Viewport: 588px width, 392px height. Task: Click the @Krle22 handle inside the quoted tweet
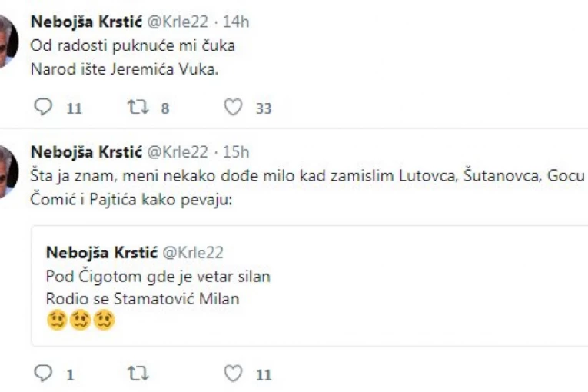pyautogui.click(x=191, y=253)
